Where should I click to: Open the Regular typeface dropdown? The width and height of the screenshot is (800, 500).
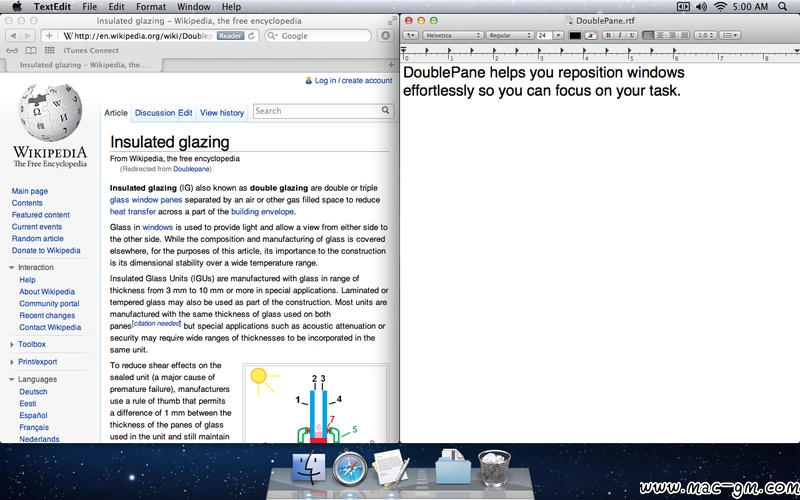(x=509, y=35)
